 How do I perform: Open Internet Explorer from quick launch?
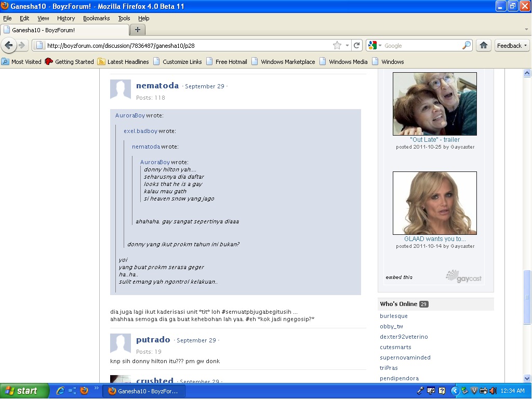click(x=60, y=391)
